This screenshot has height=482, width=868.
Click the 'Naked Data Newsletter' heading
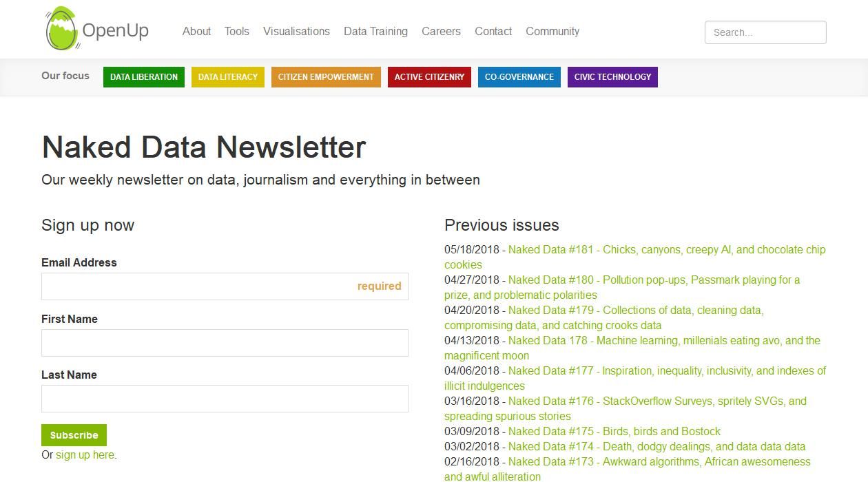coord(204,147)
